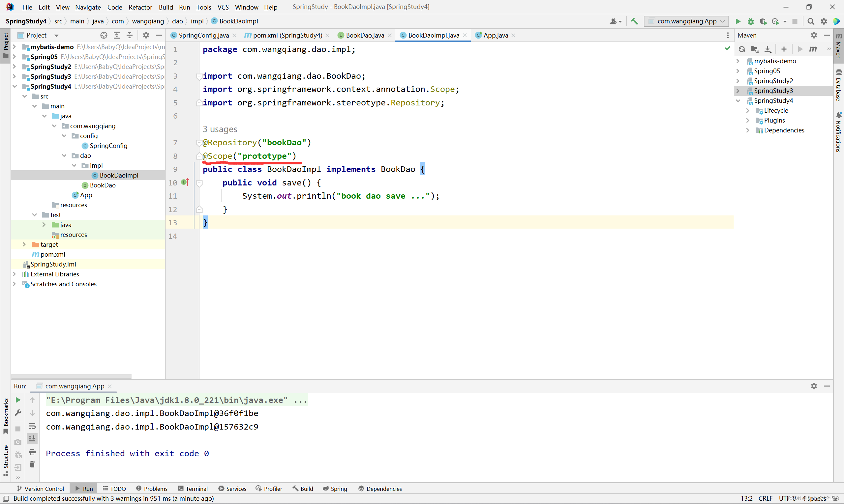Reload all Maven projects
844x504 pixels.
coord(742,49)
